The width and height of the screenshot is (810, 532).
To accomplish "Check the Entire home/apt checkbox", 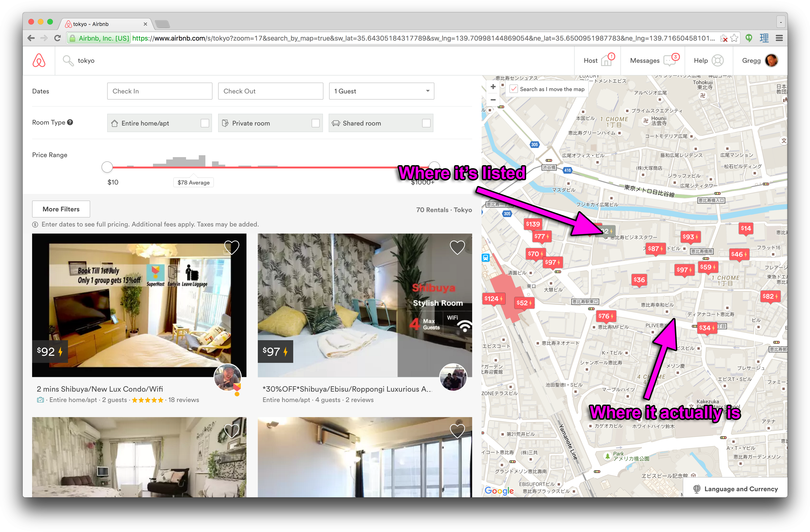I will (x=204, y=123).
